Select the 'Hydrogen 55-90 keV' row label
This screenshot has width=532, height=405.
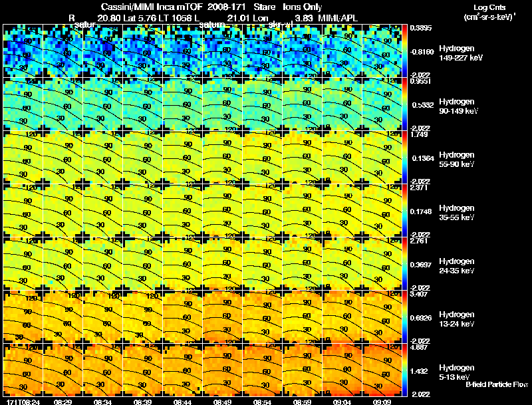point(457,160)
